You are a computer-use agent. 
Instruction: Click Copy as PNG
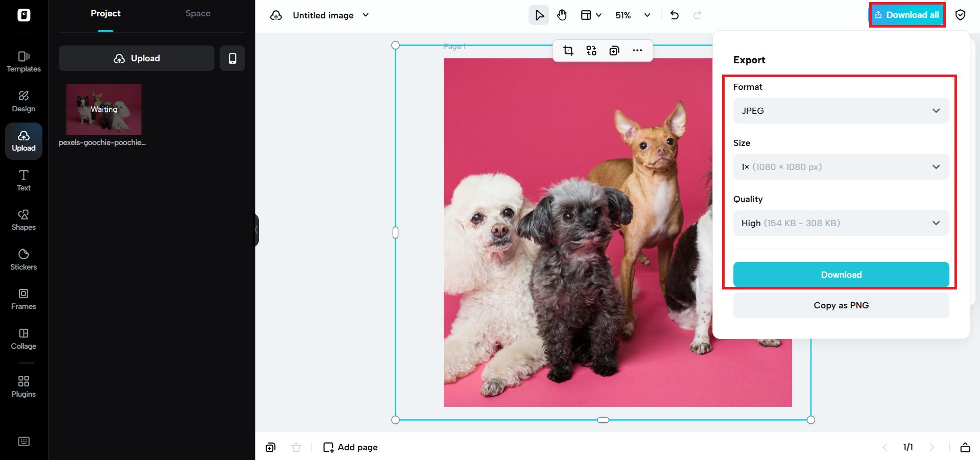[840, 305]
